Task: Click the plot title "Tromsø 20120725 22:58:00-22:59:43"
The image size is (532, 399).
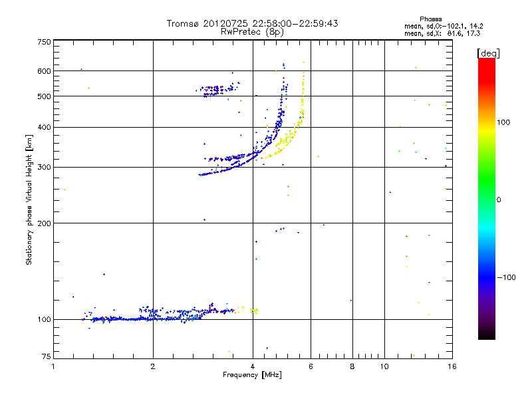Action: [252, 23]
